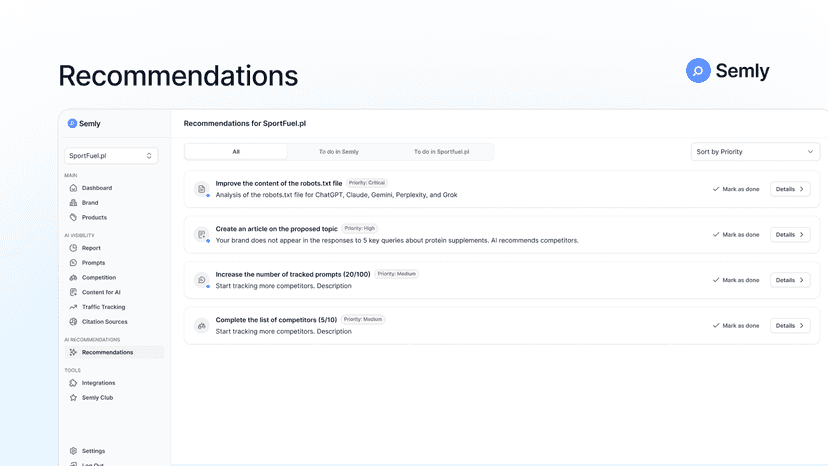Mark tracked prompts recommendation as done

coord(736,281)
